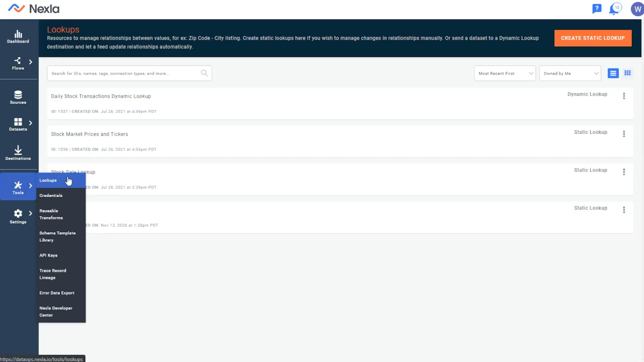
Task: Open the Sources section
Action: click(18, 97)
